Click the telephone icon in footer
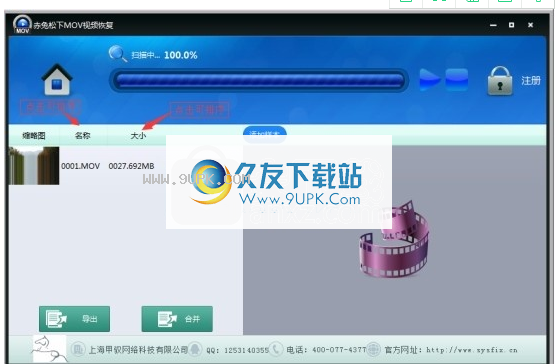 click(276, 349)
